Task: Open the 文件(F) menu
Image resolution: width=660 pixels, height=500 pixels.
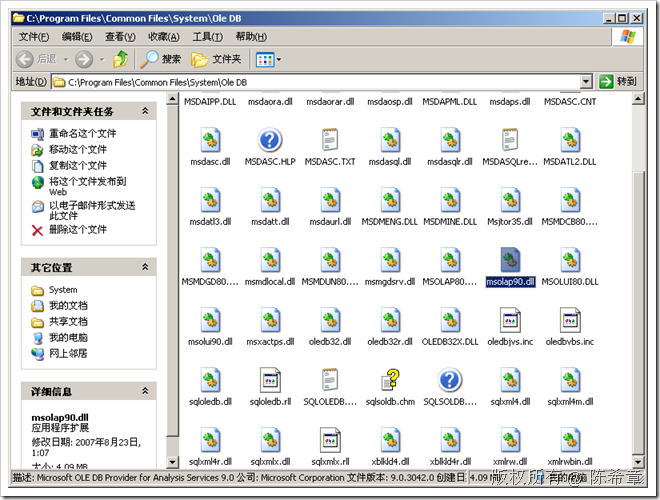Action: pos(34,37)
